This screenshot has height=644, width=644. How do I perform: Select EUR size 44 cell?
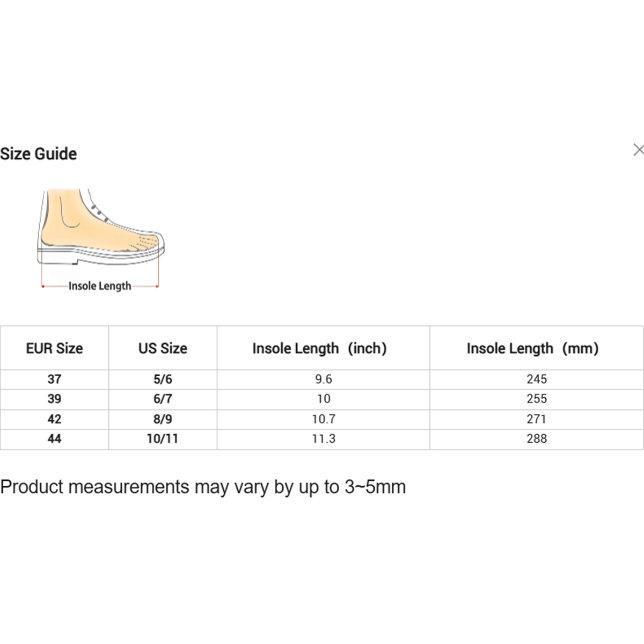(x=54, y=439)
